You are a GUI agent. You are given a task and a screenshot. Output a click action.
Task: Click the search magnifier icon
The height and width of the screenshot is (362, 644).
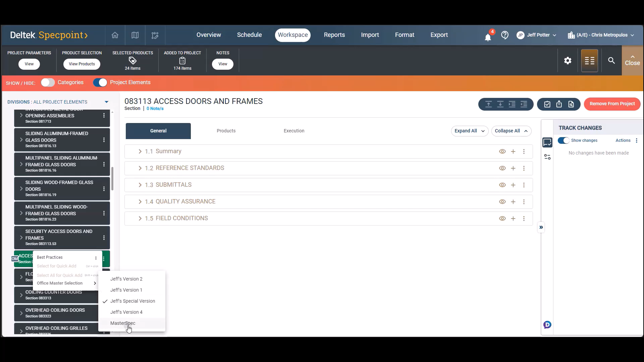611,61
